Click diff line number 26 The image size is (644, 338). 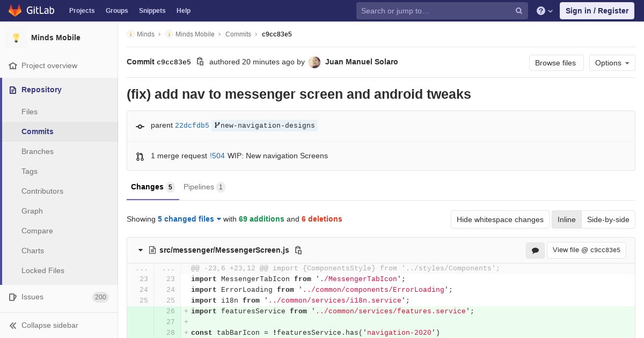(x=171, y=311)
